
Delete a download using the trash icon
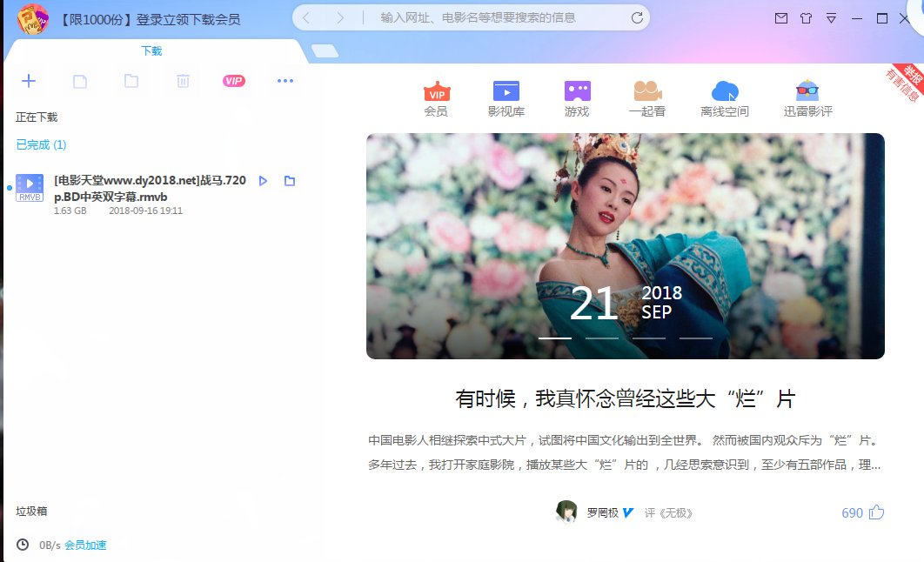(x=183, y=80)
